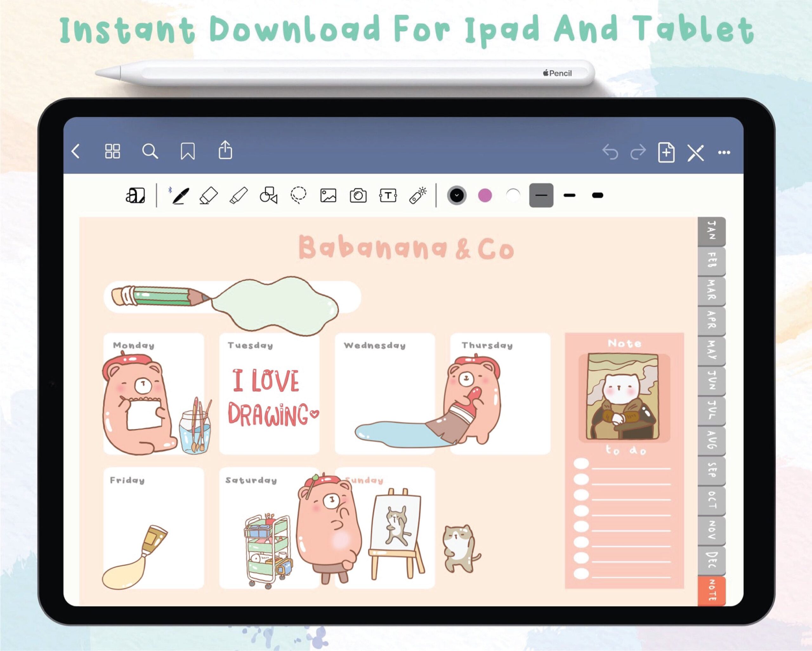This screenshot has width=812, height=651.
Task: Tap the green pencil title banner
Action: pyautogui.click(x=232, y=297)
